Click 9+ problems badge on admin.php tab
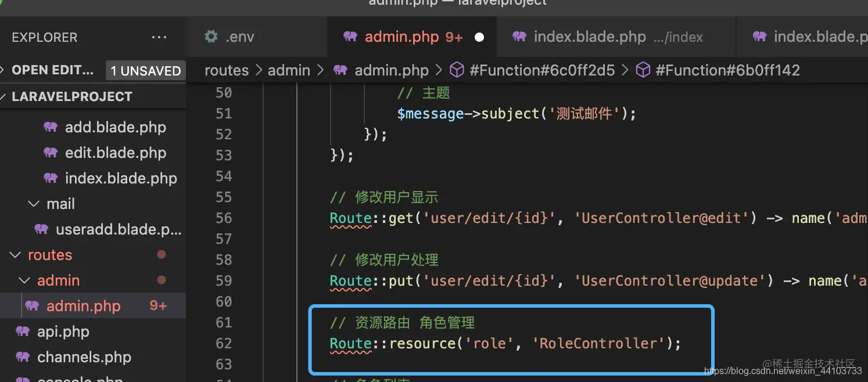868x382 pixels. 454,37
